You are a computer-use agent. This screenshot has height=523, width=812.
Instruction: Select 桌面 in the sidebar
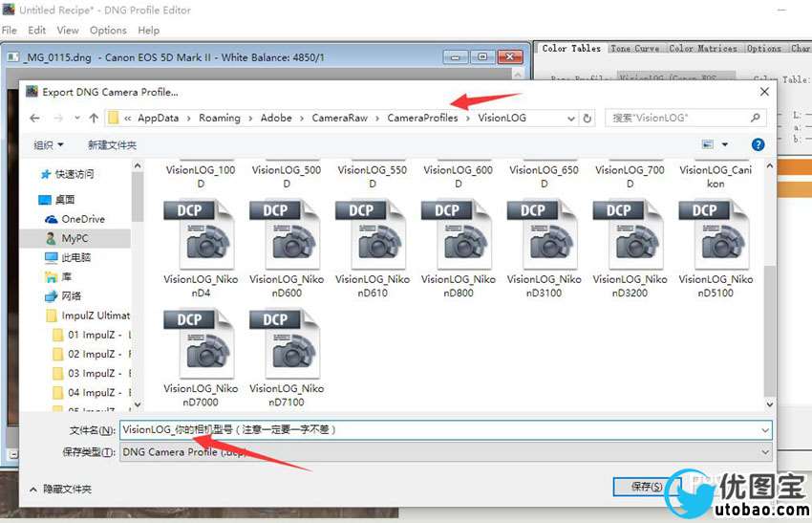[57, 200]
